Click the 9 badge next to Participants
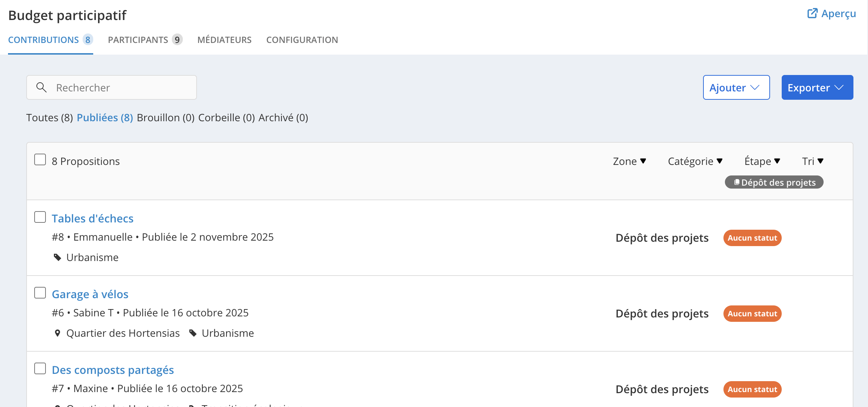 [177, 40]
